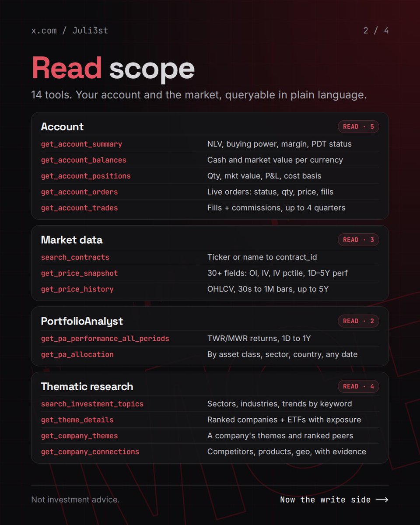Click 'By asset class, sector, country' description
This screenshot has width=420, height=525.
click(x=282, y=354)
